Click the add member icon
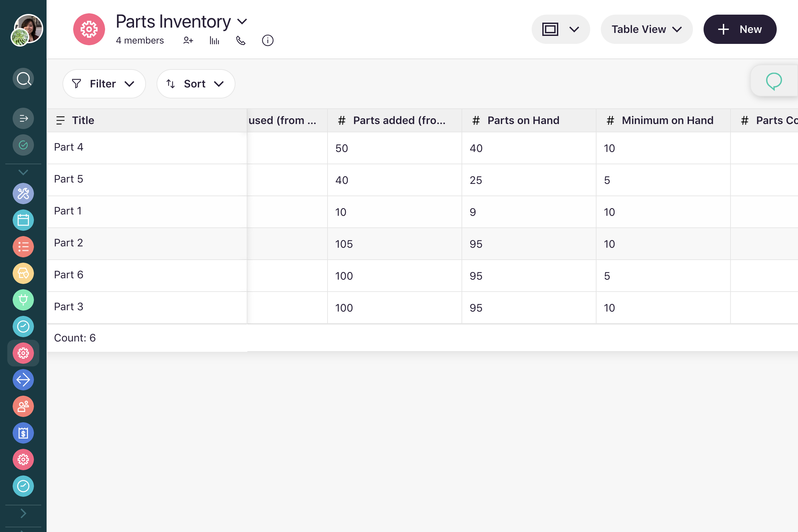Viewport: 798px width, 532px height. point(188,41)
